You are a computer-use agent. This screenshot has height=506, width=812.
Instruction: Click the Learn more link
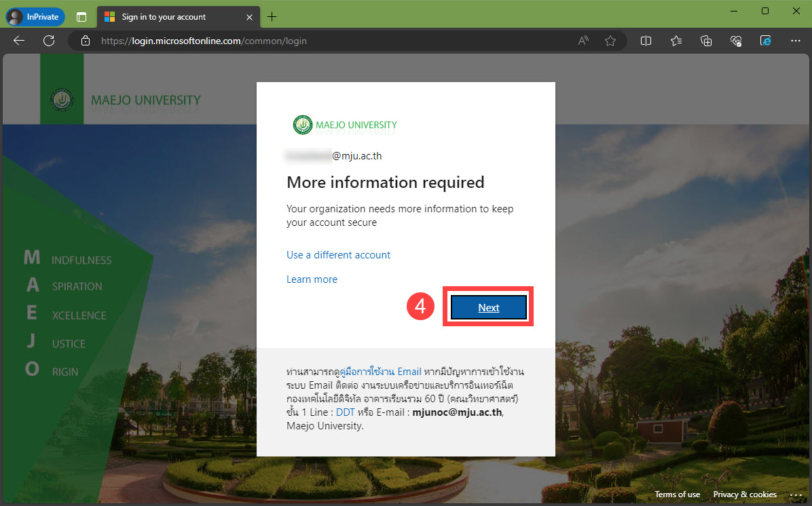tap(312, 279)
